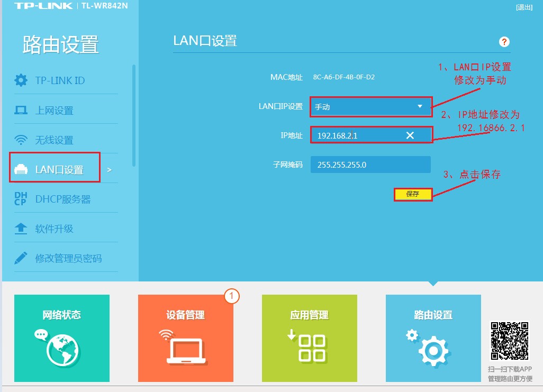Viewport: 543px width, 392px height.
Task: Click the gears icon in 路由设置 tile
Action: click(428, 348)
